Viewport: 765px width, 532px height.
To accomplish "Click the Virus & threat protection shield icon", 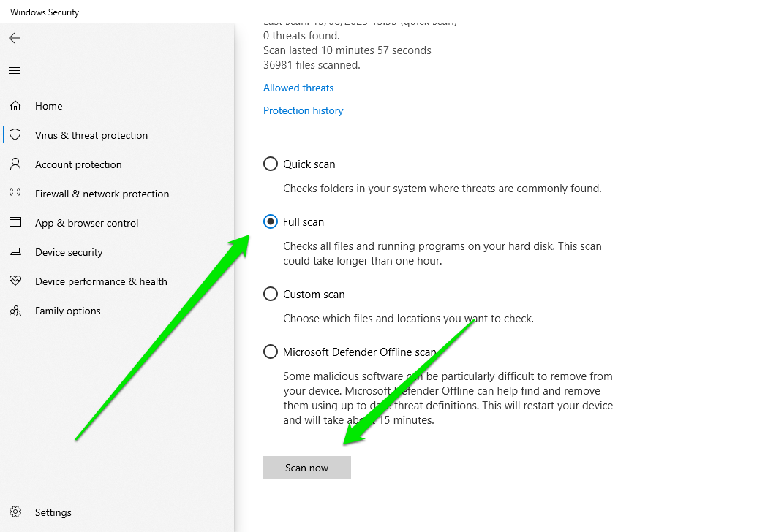I will click(15, 135).
